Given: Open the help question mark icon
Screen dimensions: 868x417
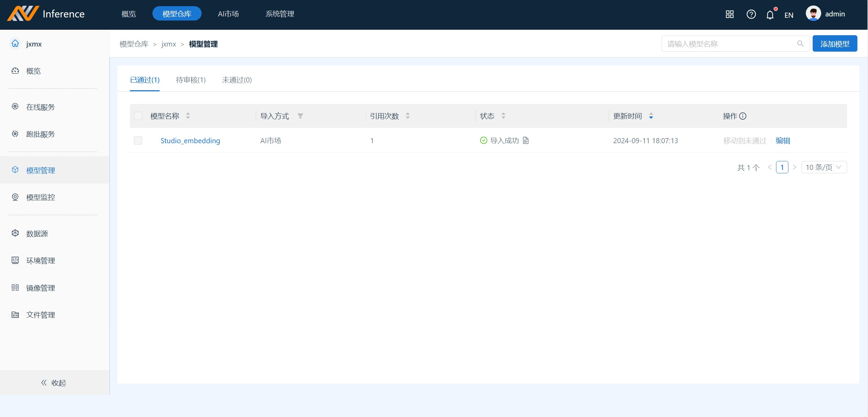Looking at the screenshot, I should [751, 14].
